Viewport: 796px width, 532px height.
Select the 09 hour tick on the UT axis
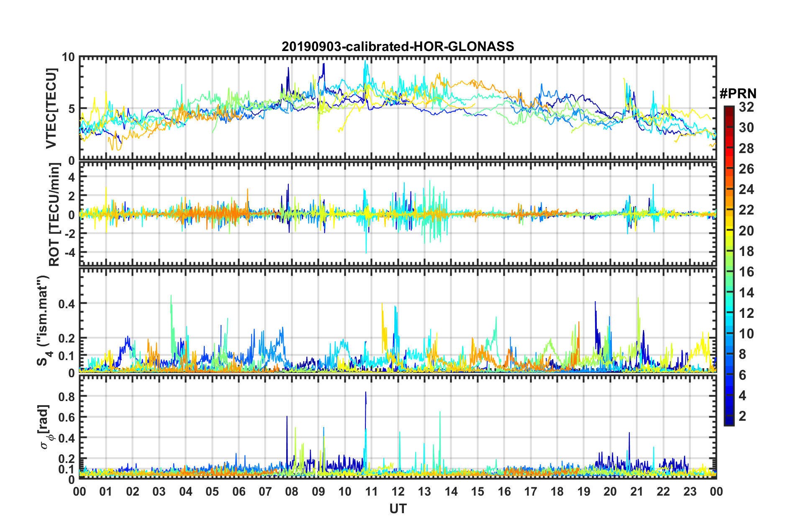318,491
